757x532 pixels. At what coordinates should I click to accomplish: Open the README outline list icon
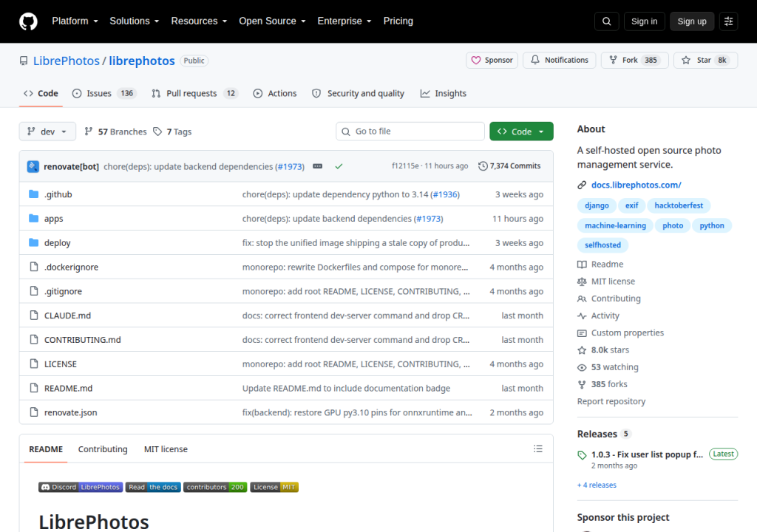pos(538,449)
